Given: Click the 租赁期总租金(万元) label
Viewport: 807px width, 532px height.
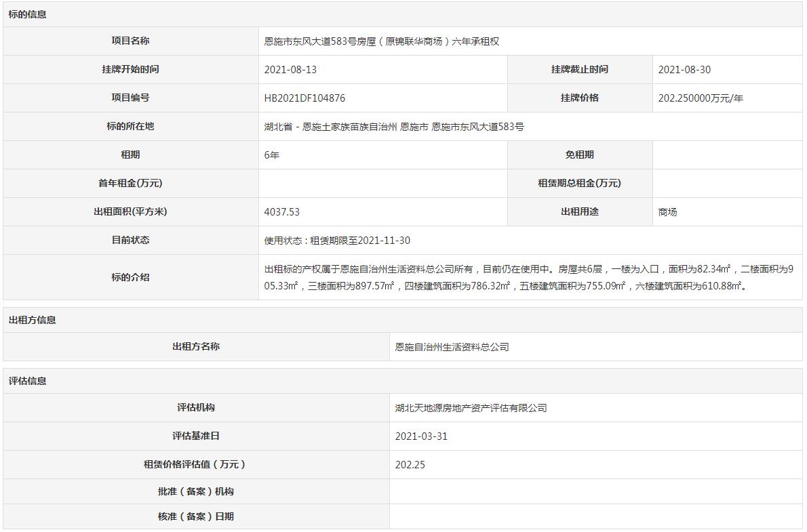Looking at the screenshot, I should 580,183.
